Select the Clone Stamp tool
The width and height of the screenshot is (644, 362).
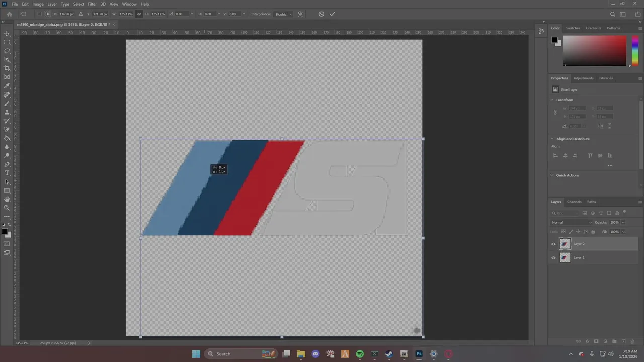[7, 112]
